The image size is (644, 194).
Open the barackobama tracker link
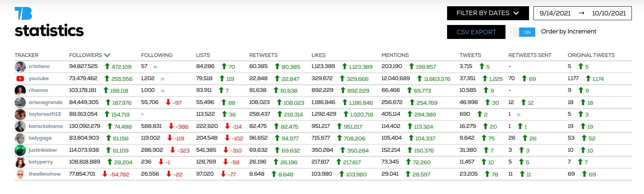(x=46, y=126)
